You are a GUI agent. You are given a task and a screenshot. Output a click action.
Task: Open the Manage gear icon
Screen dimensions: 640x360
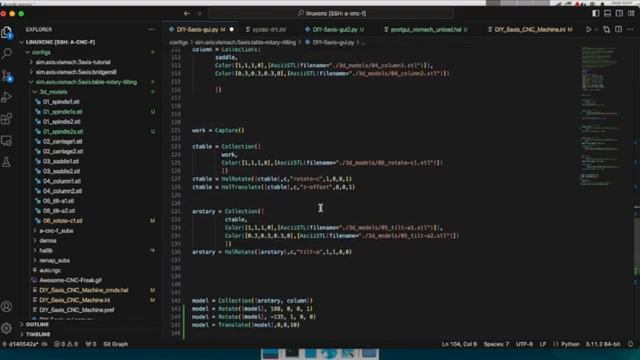click(x=7, y=327)
